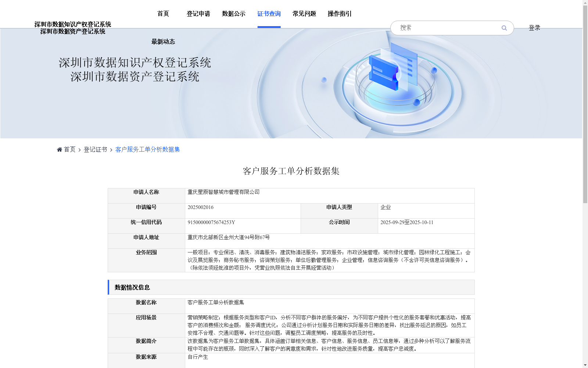This screenshot has width=588, height=368.
Task: Click the 登记证书 breadcrumb link
Action: tap(95, 149)
